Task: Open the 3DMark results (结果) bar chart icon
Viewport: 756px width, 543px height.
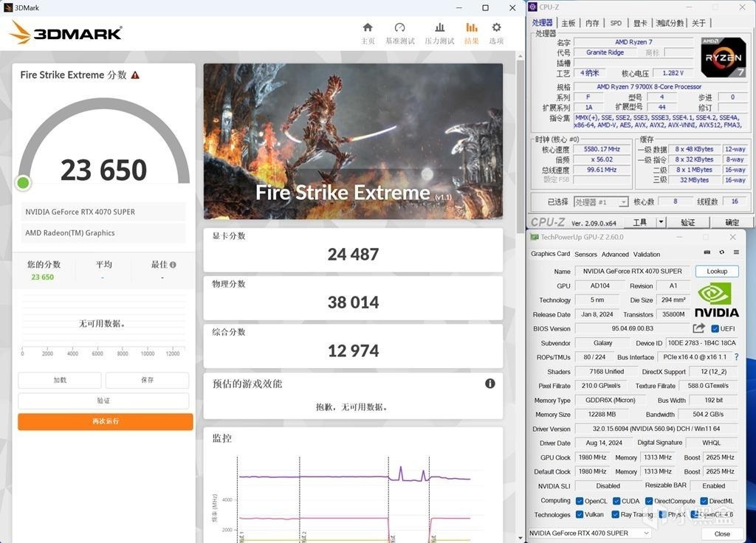Action: 472,27
